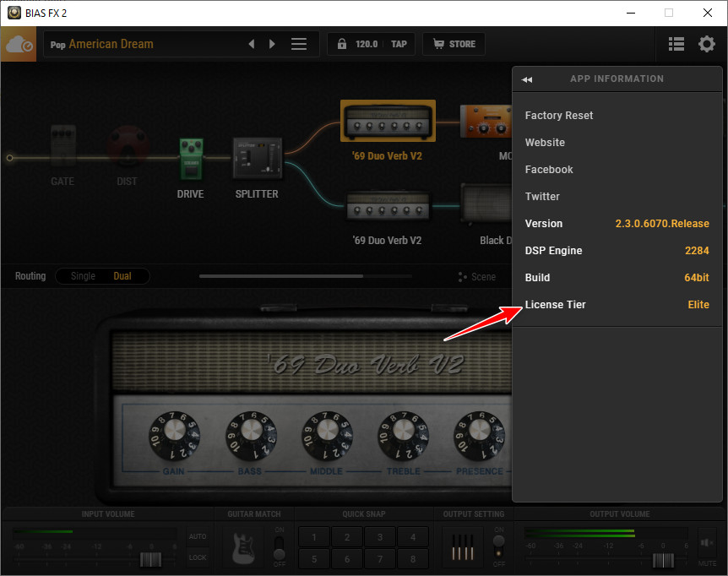Open the output setting EQ icon
This screenshot has height=576, width=728.
click(463, 546)
